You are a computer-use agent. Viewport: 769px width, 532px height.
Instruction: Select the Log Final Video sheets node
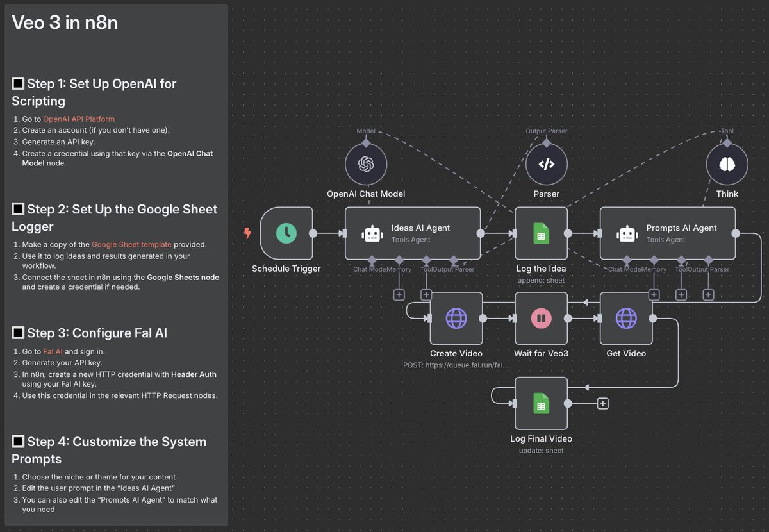point(542,403)
